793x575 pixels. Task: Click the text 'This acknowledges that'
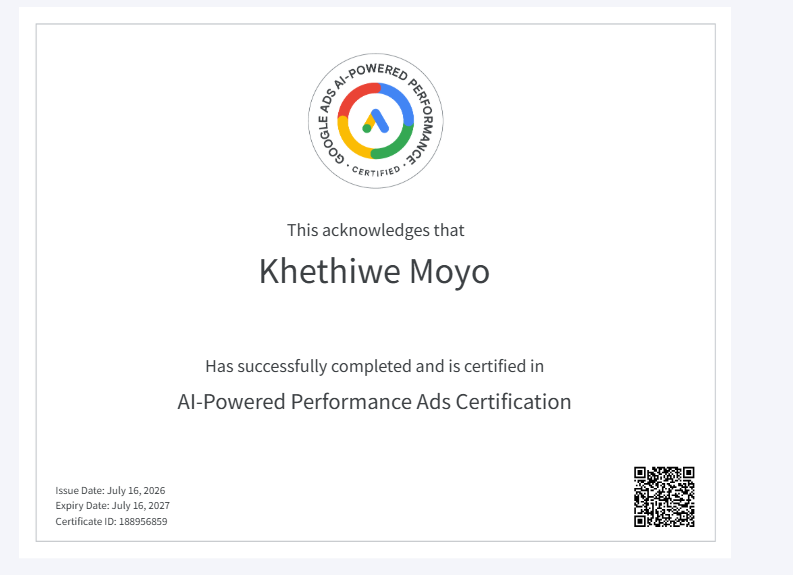coord(376,230)
